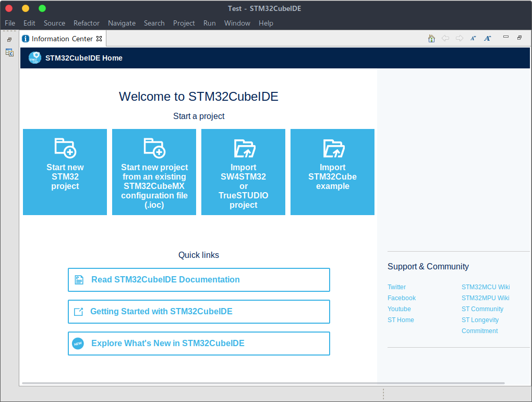Open the Refactor menu
This screenshot has height=402, width=532.
tap(87, 23)
